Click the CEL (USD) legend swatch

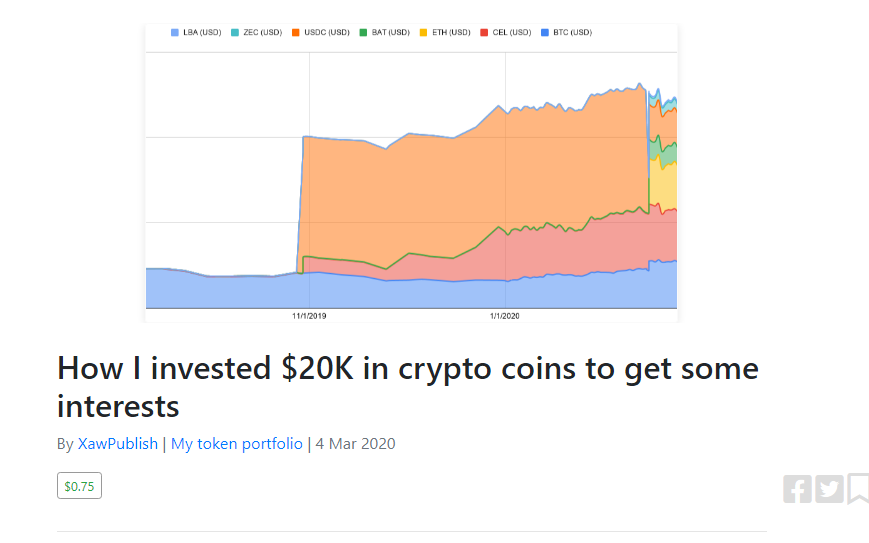click(x=484, y=33)
